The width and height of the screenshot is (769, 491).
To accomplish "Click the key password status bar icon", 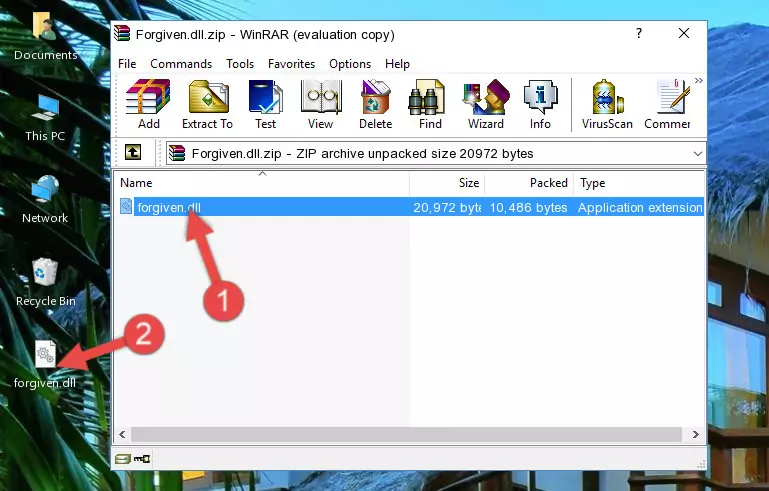I will (x=142, y=459).
